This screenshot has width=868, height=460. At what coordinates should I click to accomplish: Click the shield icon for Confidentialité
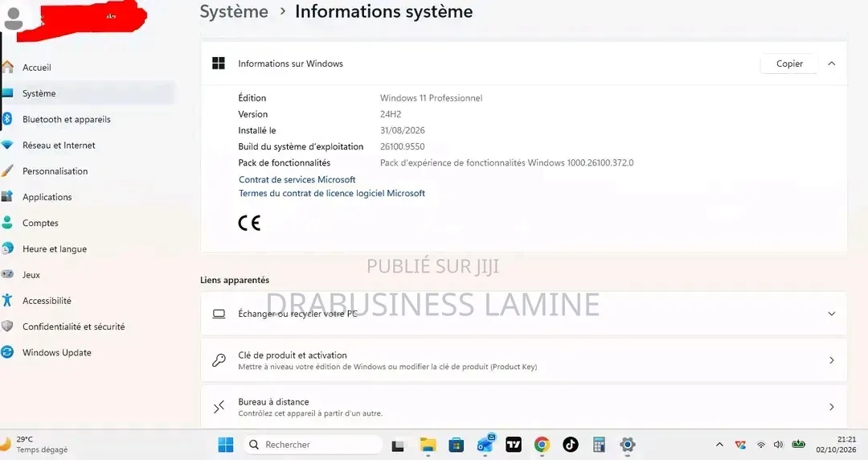pyautogui.click(x=7, y=326)
